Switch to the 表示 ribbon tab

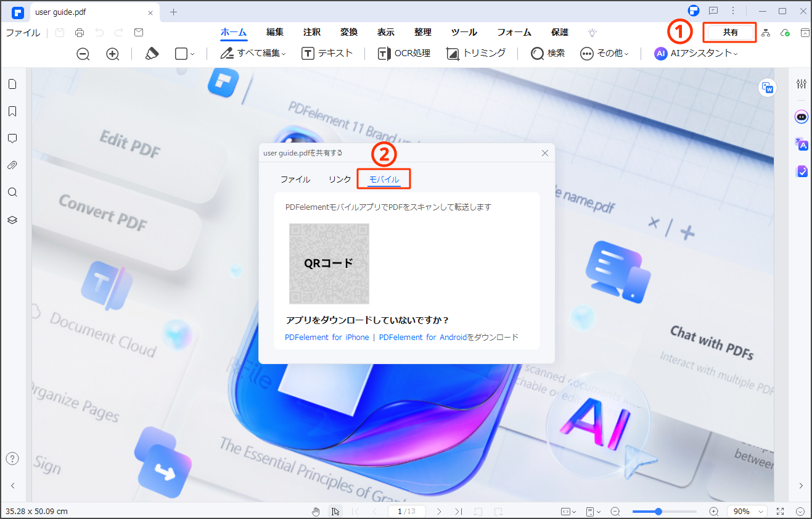click(386, 33)
